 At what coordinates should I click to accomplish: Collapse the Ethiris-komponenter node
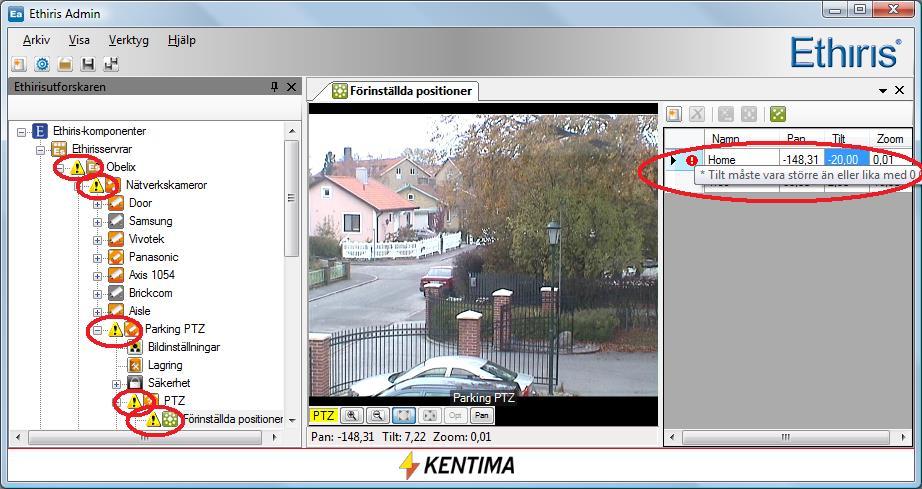click(x=22, y=132)
